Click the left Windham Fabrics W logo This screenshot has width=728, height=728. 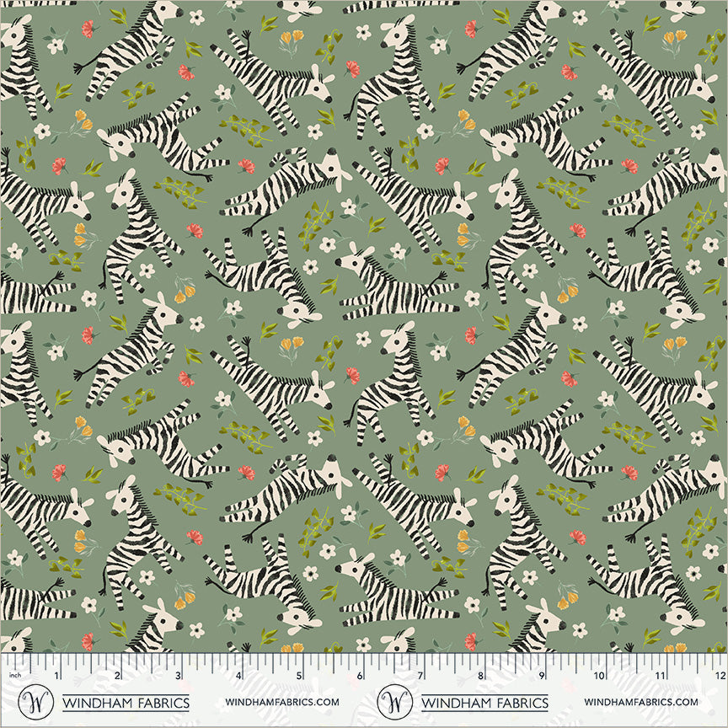[35, 702]
